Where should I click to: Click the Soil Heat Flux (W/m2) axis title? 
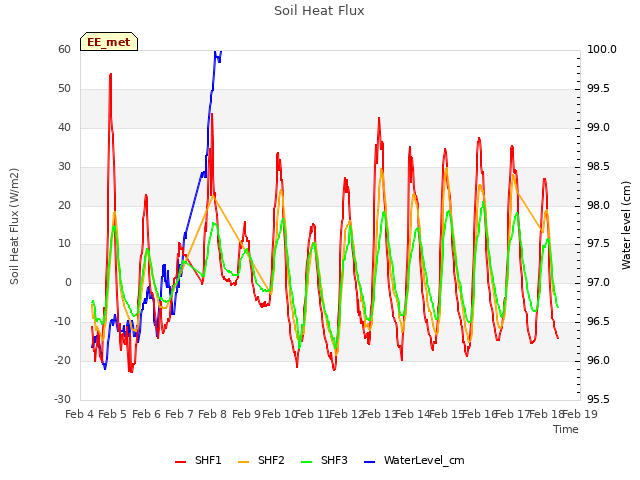coord(14,226)
